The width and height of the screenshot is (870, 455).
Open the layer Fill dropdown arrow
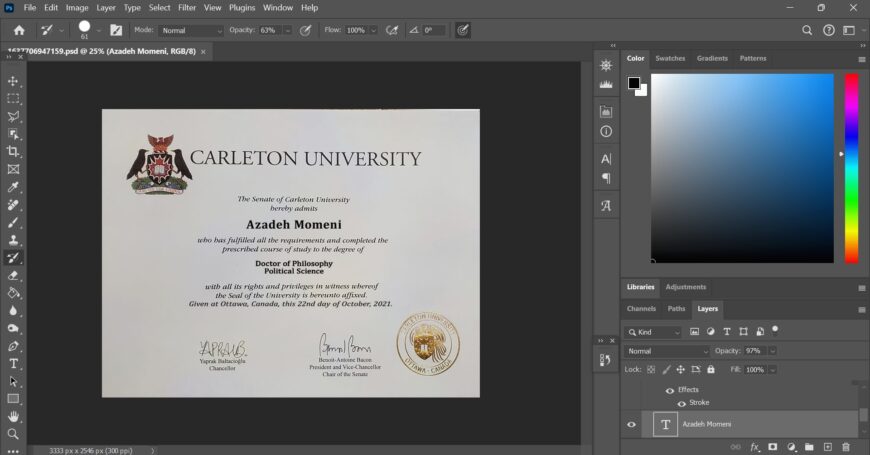772,370
